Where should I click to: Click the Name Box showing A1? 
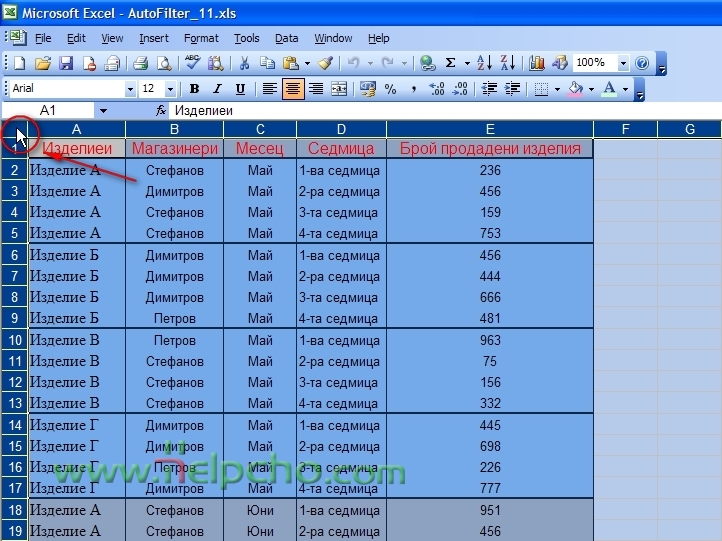pos(48,111)
